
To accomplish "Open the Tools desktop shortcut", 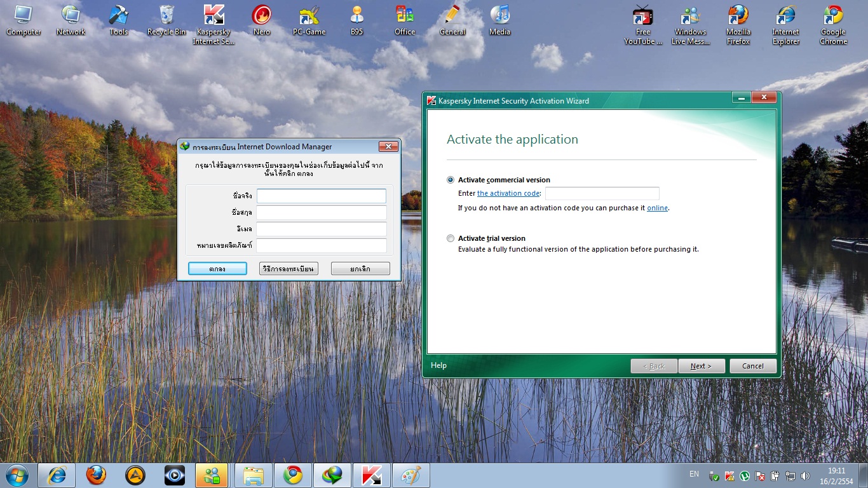I will tap(119, 20).
